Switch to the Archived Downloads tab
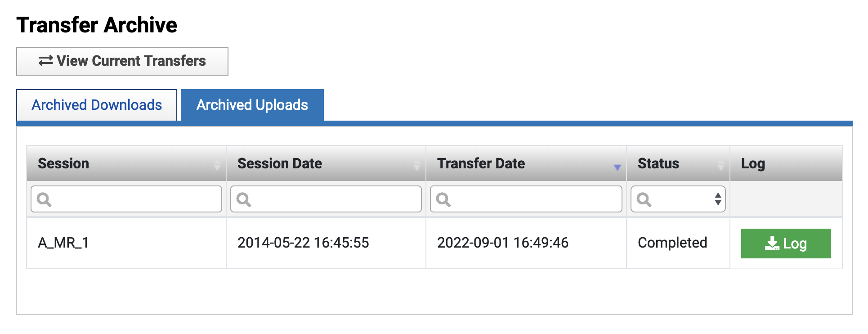Screen dimensions: 868x334 click(97, 105)
